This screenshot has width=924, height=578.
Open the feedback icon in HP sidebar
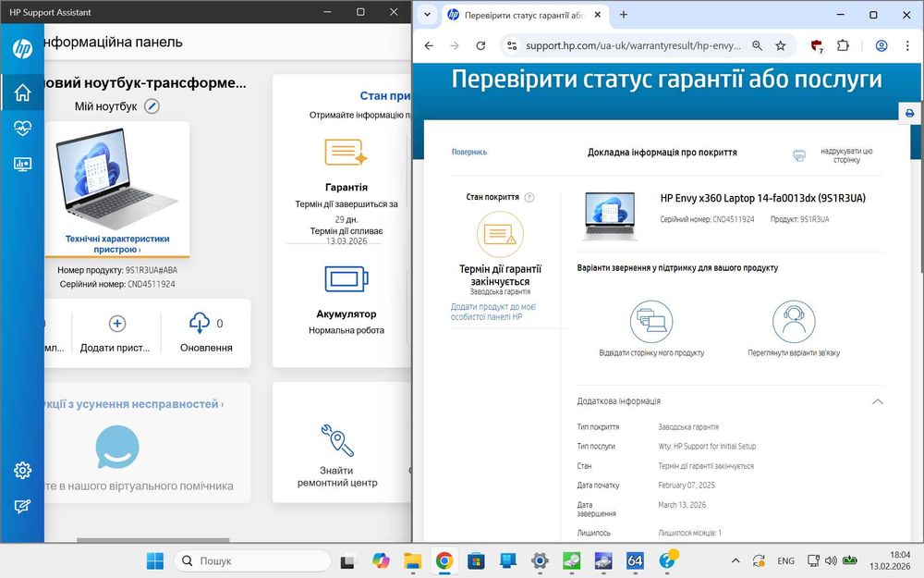tap(22, 506)
